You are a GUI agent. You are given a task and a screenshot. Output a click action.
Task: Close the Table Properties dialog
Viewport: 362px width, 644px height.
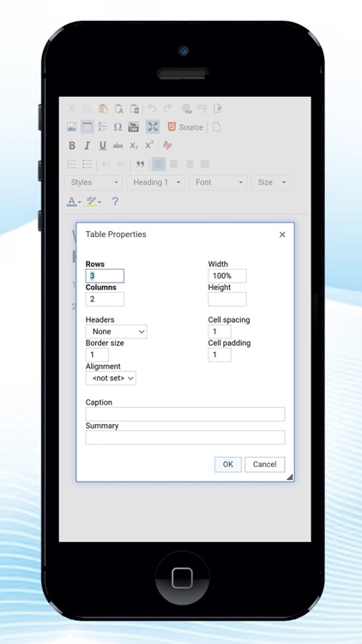click(x=282, y=234)
